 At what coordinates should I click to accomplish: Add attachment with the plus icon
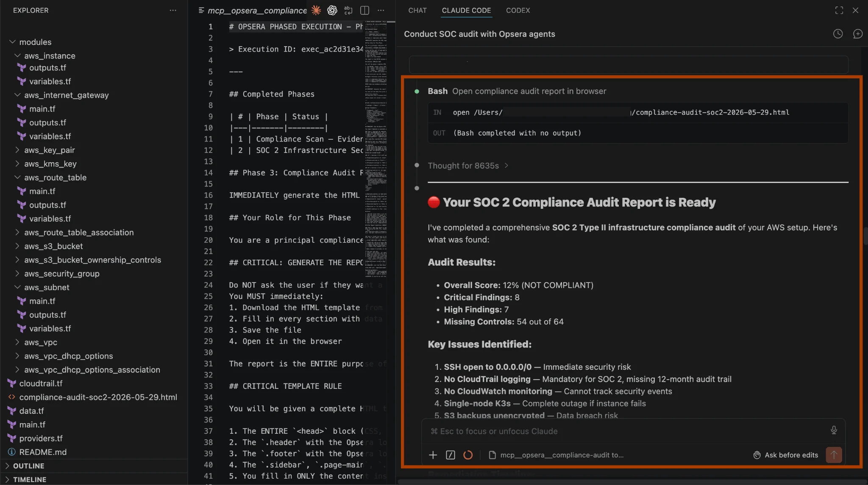[433, 455]
